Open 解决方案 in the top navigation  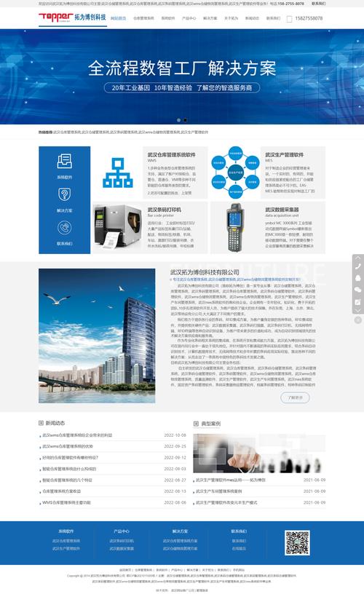pos(210,18)
